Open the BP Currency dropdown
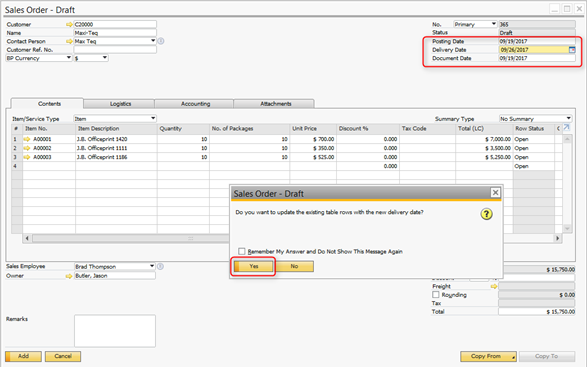Viewport: 587px width, 367px height. point(69,58)
